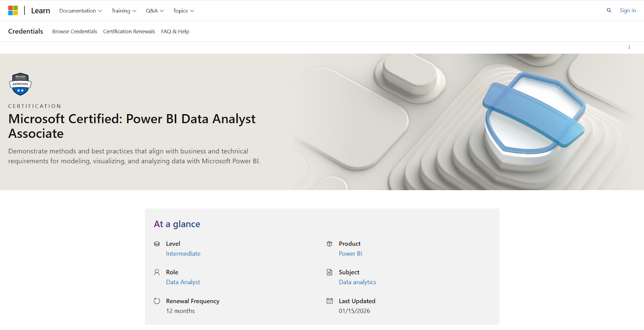Follow the Data analytics subject link
The height and width of the screenshot is (330, 644).
357,282
